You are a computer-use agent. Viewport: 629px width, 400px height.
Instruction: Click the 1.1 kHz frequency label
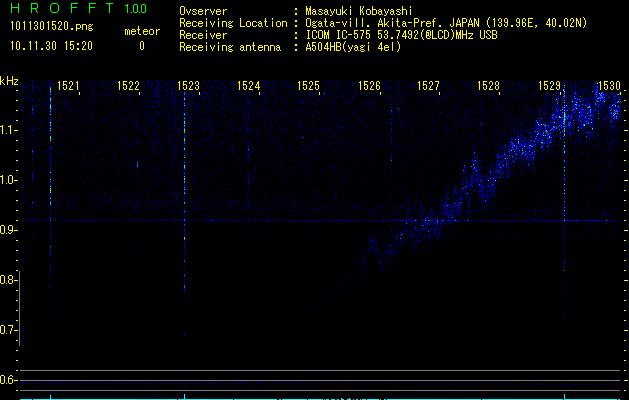7,130
